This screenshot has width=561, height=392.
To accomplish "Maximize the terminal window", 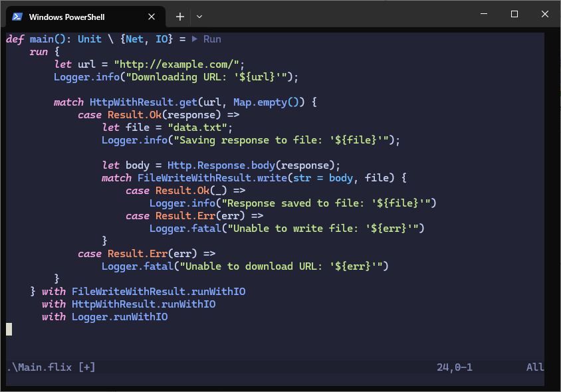I will point(514,14).
